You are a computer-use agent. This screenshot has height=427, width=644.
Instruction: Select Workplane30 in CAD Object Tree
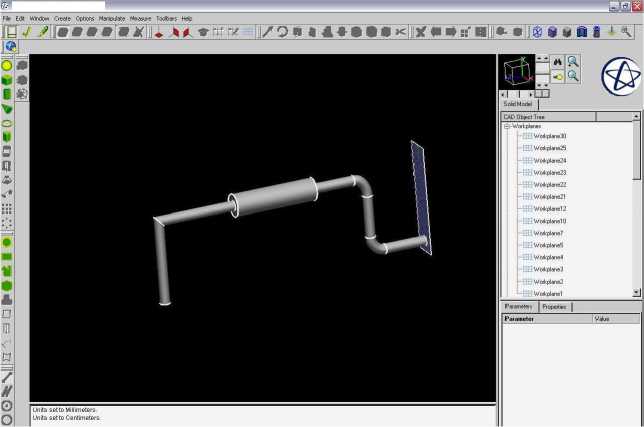pyautogui.click(x=550, y=136)
